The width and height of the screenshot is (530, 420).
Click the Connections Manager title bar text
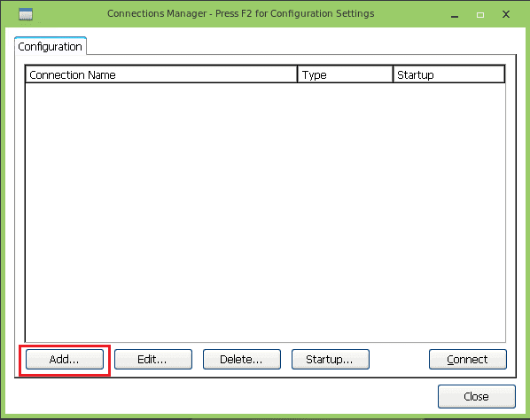(241, 13)
